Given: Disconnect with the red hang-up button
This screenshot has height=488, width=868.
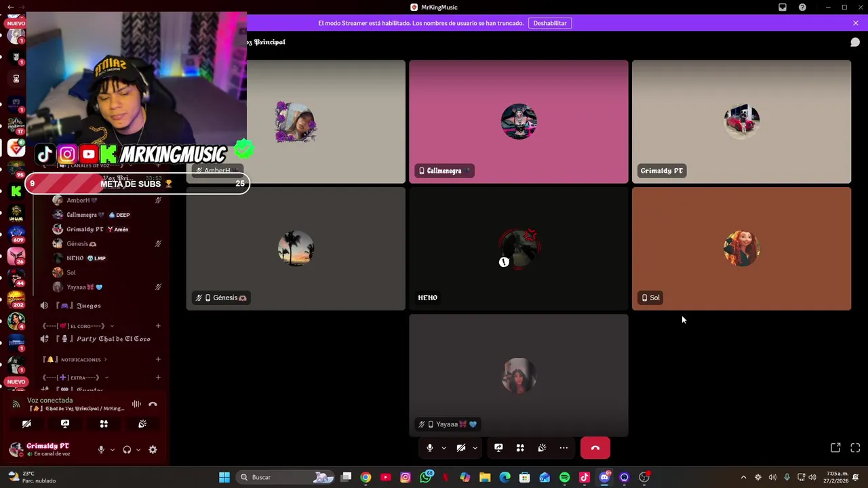Looking at the screenshot, I should (x=595, y=448).
